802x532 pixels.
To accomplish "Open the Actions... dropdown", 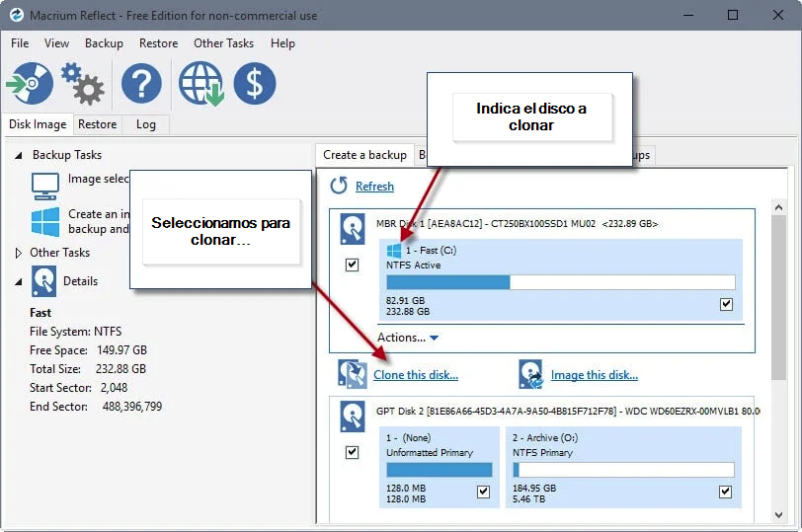I will [x=408, y=338].
